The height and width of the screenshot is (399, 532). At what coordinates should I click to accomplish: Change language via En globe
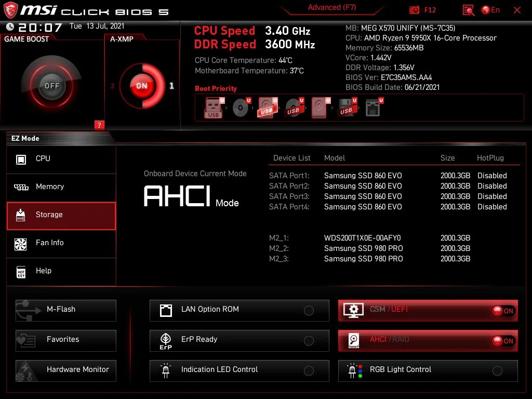tap(490, 10)
